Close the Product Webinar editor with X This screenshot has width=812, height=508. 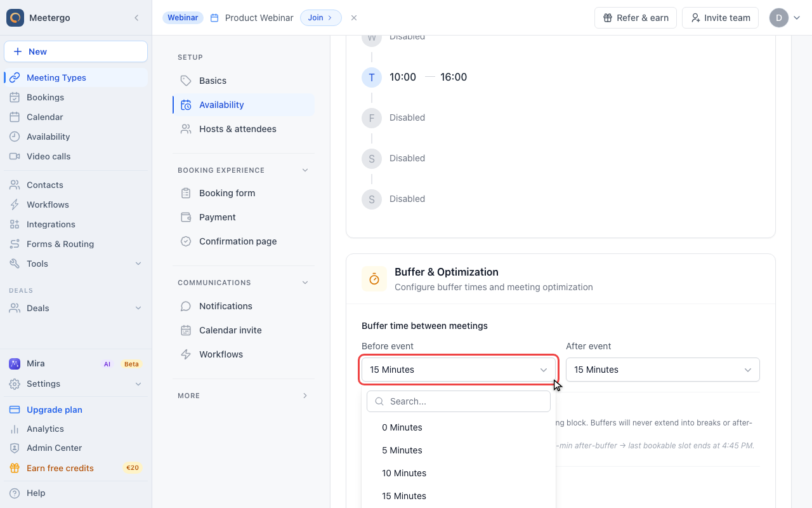click(354, 18)
